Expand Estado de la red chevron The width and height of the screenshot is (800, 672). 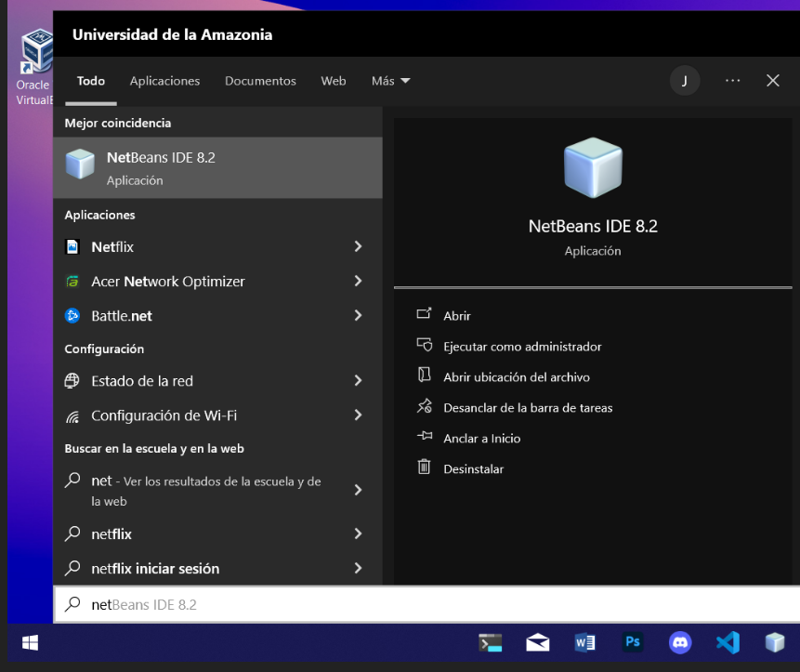pyautogui.click(x=358, y=380)
